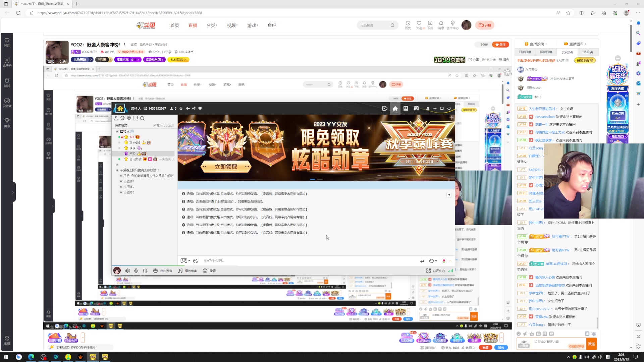Open the 福利 gift link above the video
Image resolution: width=644 pixels, height=362 pixels.
(x=504, y=60)
